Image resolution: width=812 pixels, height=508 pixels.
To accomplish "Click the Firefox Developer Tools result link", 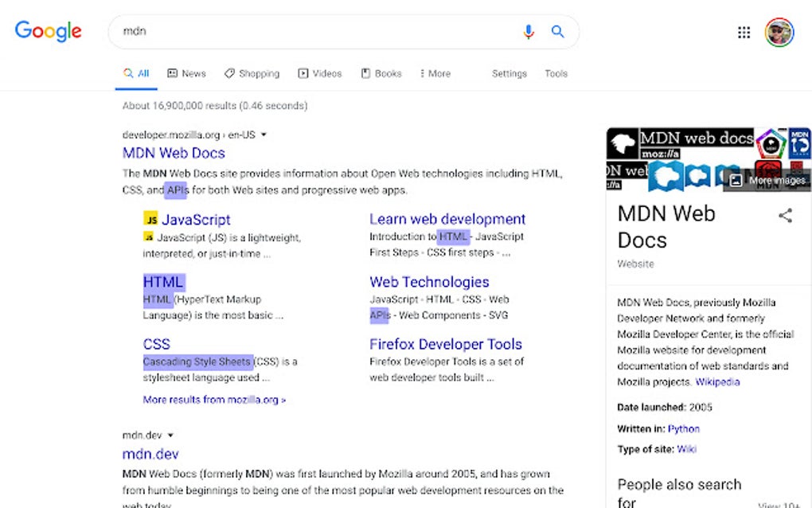I will [445, 343].
